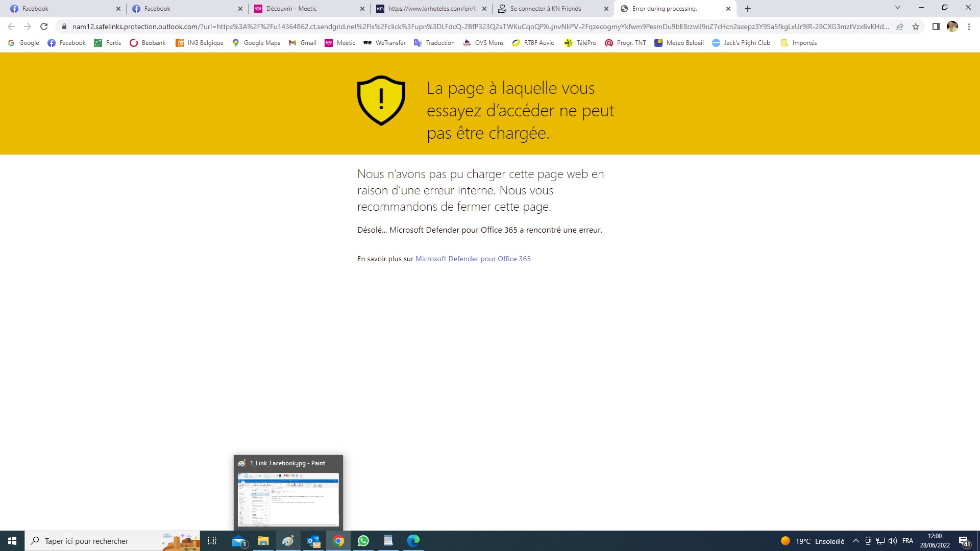Open Chrome side panel icon
This screenshot has height=551, width=980.
936,27
